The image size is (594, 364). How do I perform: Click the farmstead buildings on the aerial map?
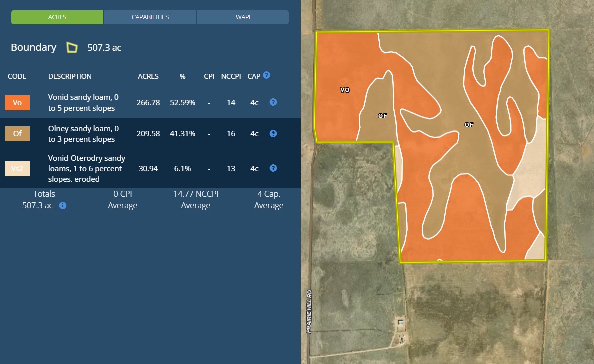(400, 323)
